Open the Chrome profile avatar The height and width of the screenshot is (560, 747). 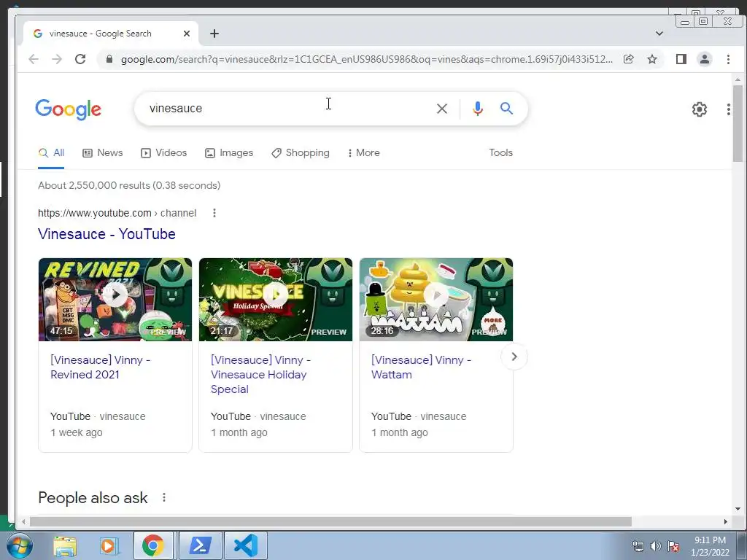pos(705,59)
